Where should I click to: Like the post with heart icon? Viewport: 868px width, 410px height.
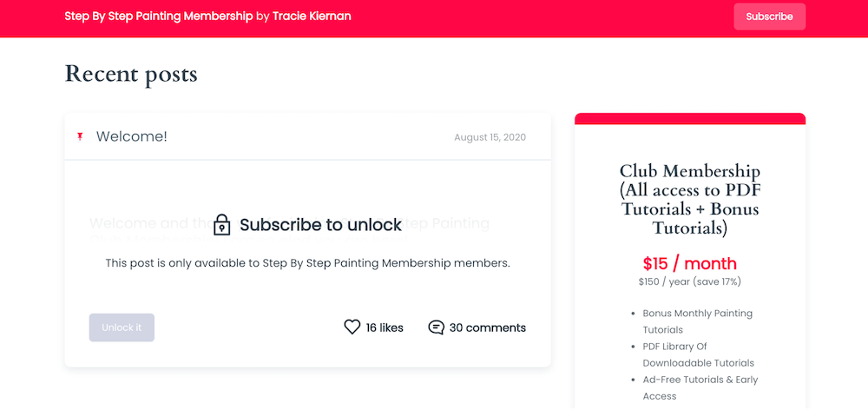[x=352, y=327]
